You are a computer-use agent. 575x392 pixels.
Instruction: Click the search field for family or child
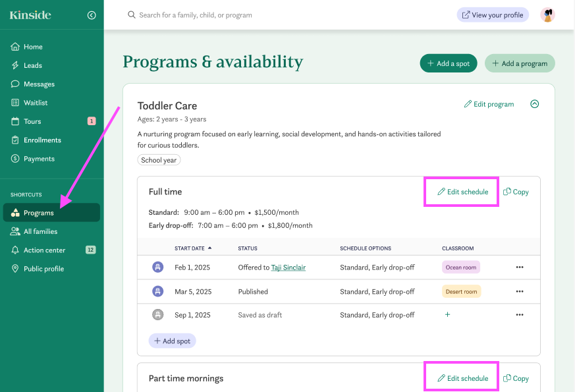[263, 14]
